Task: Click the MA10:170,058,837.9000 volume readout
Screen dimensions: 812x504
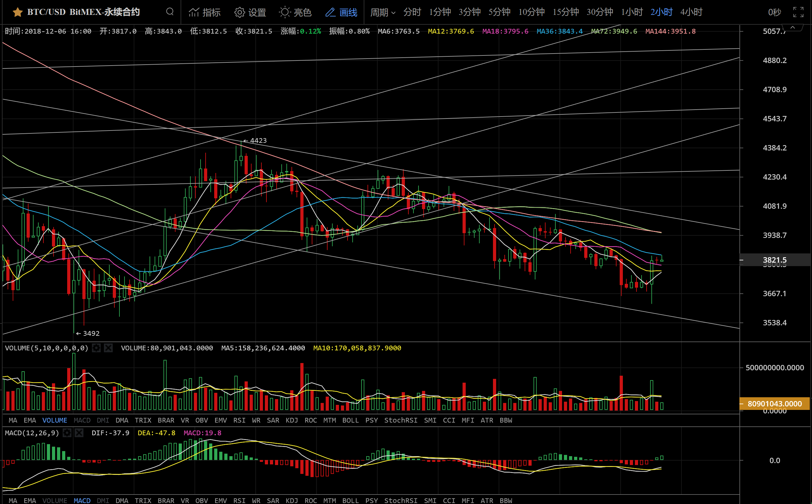Action: pos(357,348)
